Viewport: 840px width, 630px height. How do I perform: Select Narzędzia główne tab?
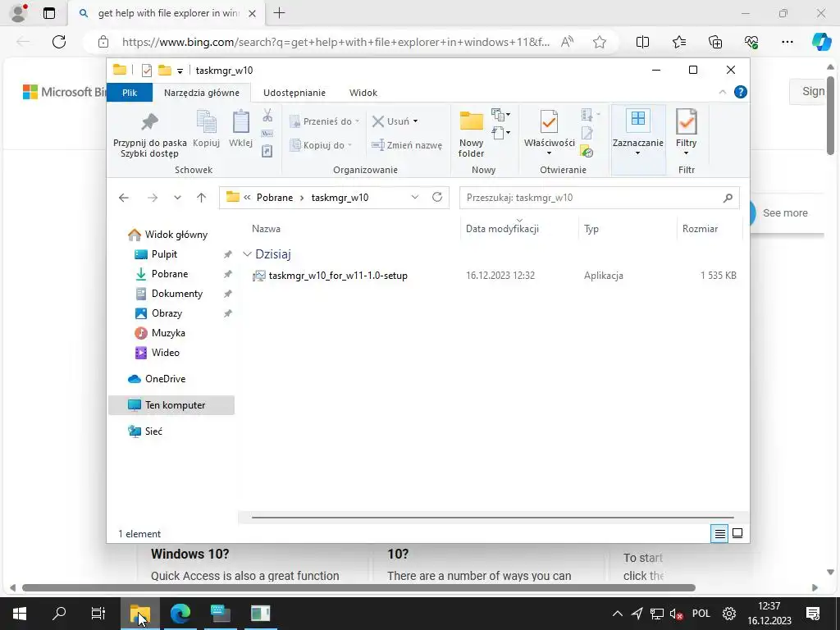coord(202,93)
